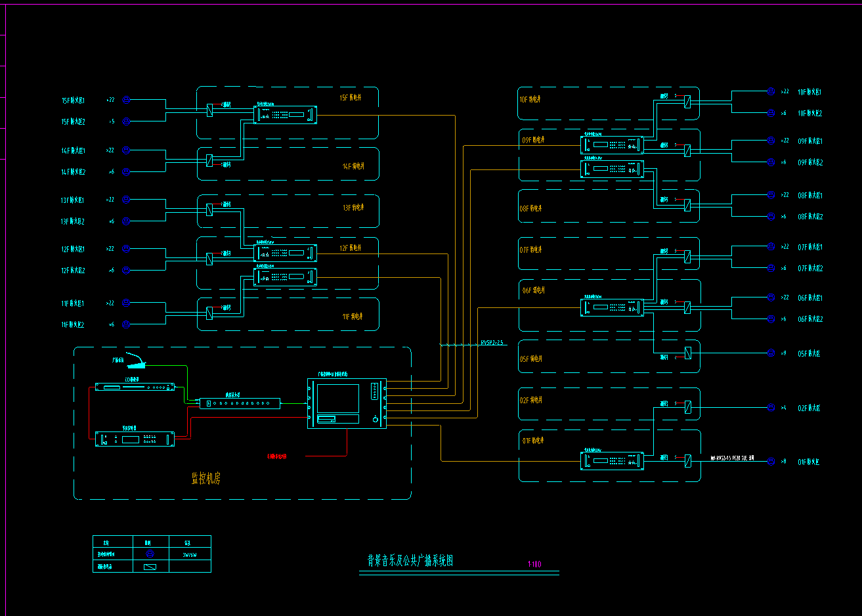Screen dimensions: 862x616
Task: Click the 09F防火区1 zone label
Action: [809, 141]
